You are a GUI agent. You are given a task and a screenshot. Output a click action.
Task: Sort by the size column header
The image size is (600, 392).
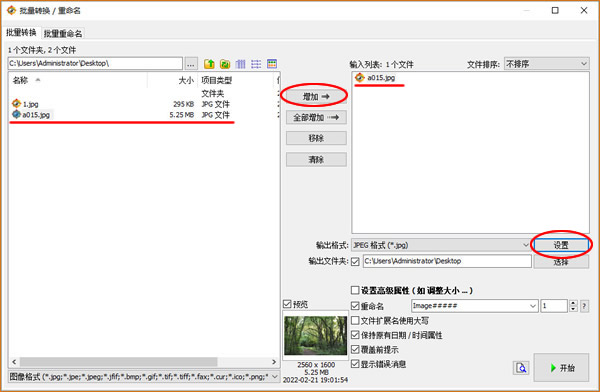(172, 80)
